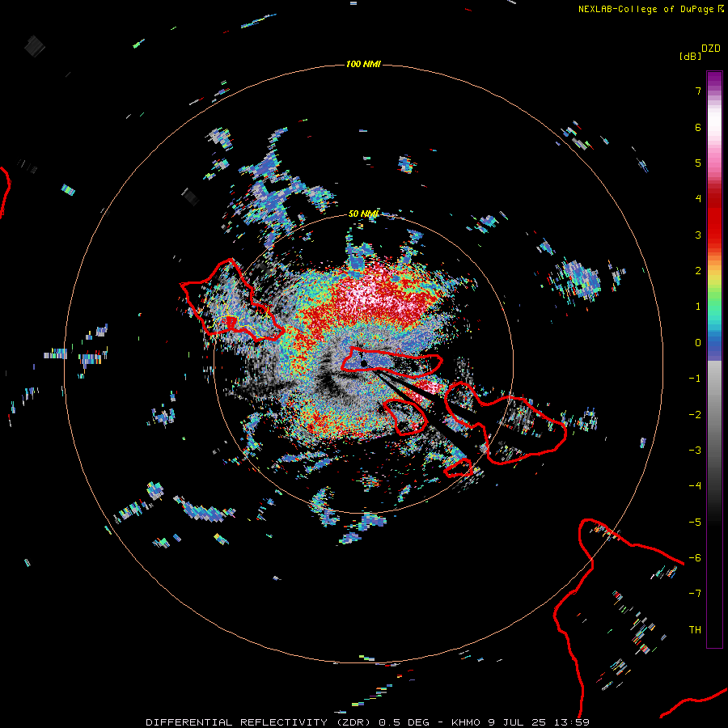Viewport: 728px width, 728px height.
Task: Click the 7 dB scale tick label
Action: point(698,91)
